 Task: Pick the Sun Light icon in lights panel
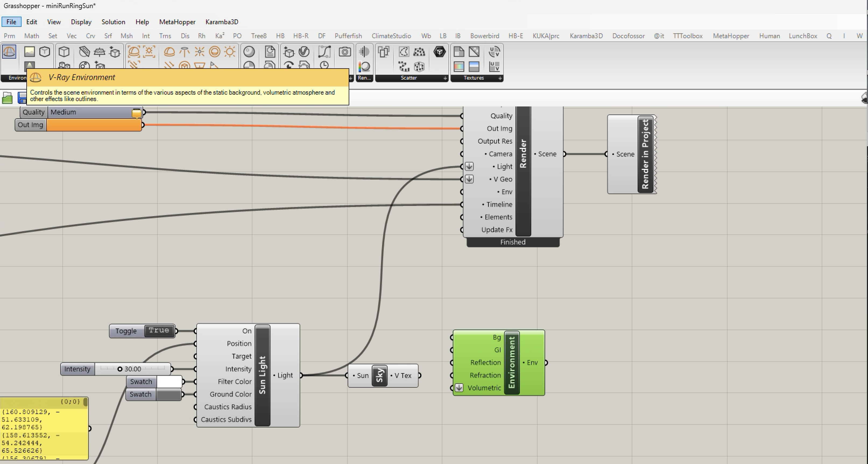click(230, 52)
